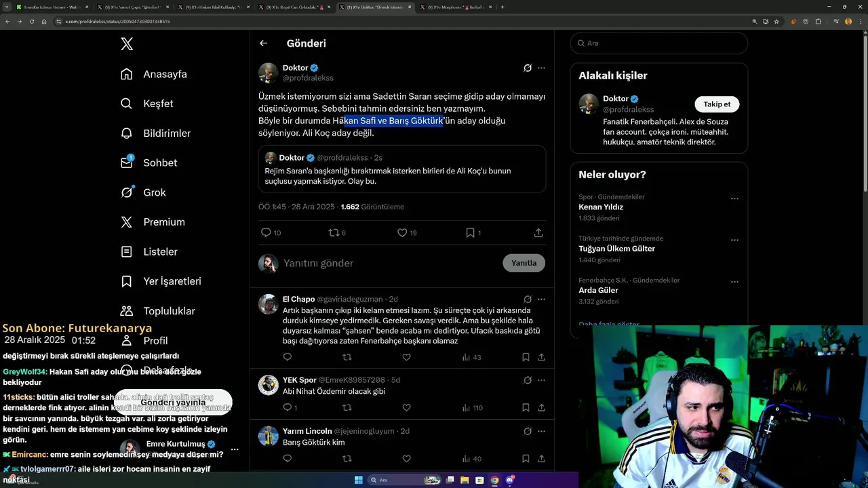This screenshot has width=868, height=488.
Task: Open Yer İşaretleri bookmarks page
Action: pos(160,281)
